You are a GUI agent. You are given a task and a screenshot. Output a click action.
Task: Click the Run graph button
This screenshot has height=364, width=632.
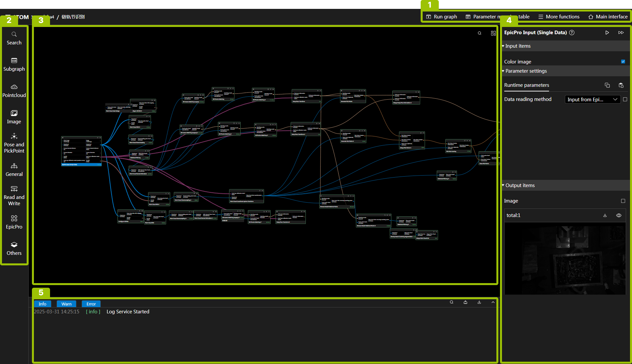coord(441,17)
